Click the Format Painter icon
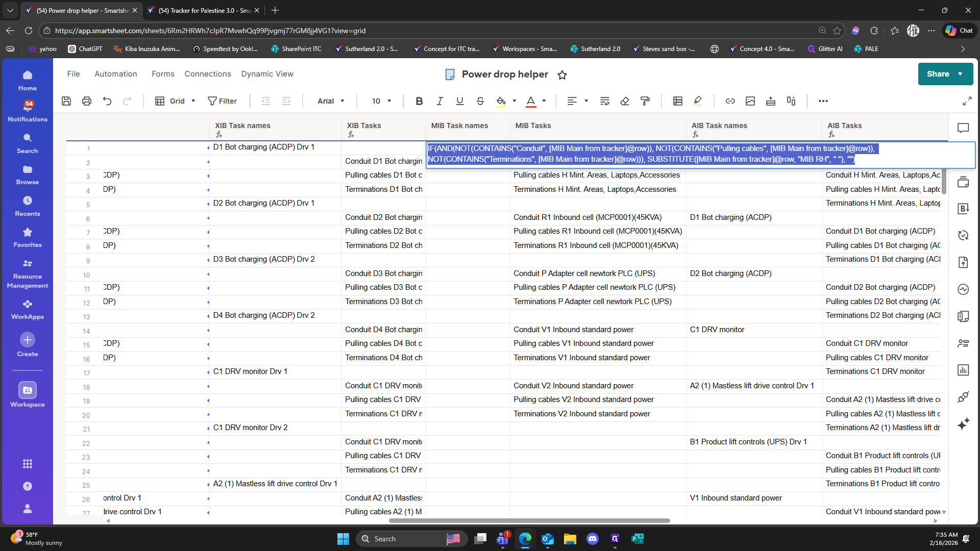980x551 pixels. point(645,101)
